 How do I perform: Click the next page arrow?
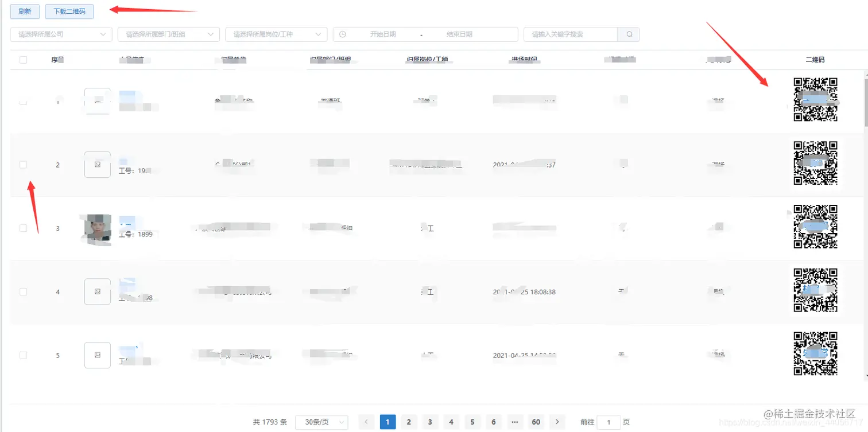[x=557, y=422]
